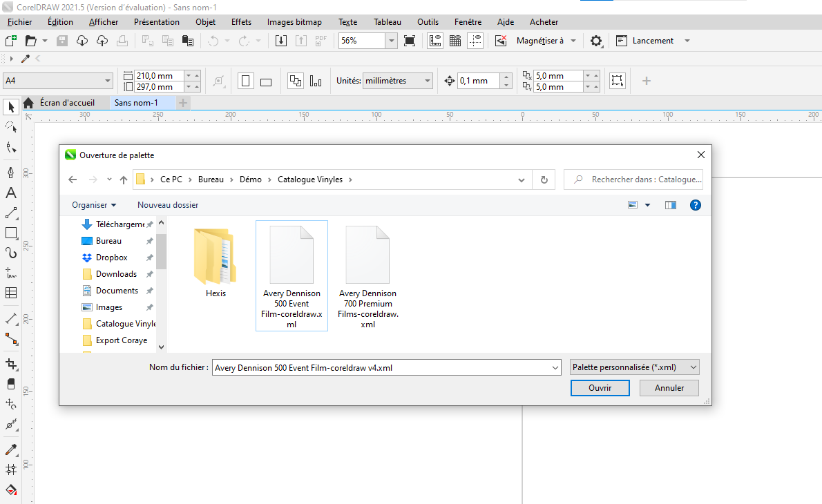Image resolution: width=822 pixels, height=504 pixels.
Task: Open the Palette personnalisée file type dropdown
Action: [x=634, y=367]
